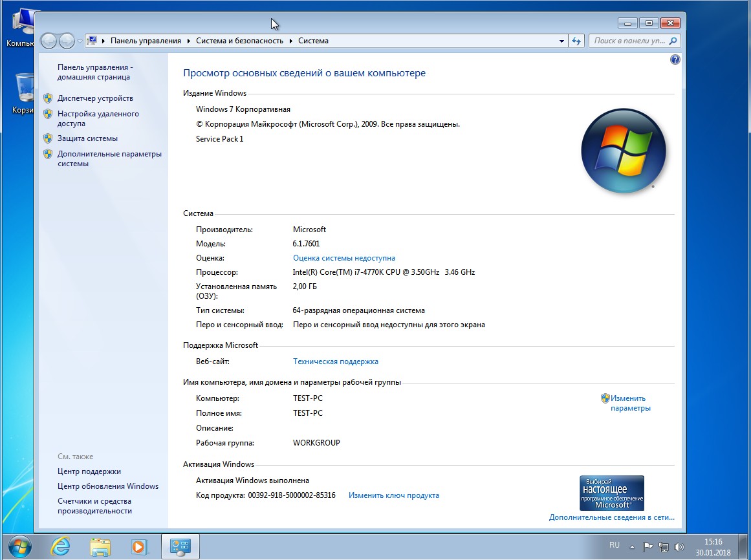Viewport: 751px width, 560px height.
Task: Click the network tray icon
Action: 664,546
